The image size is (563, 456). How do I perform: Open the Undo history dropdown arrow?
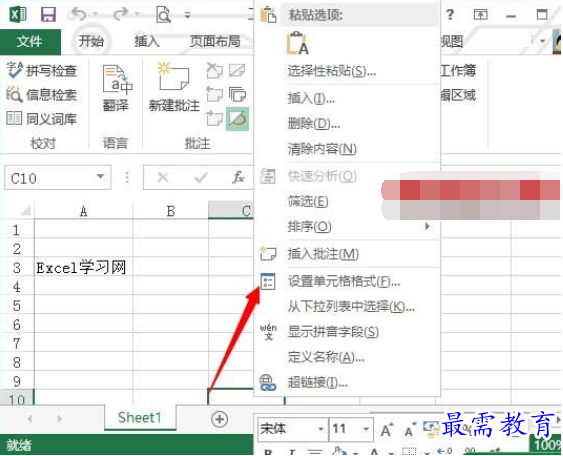tap(96, 14)
